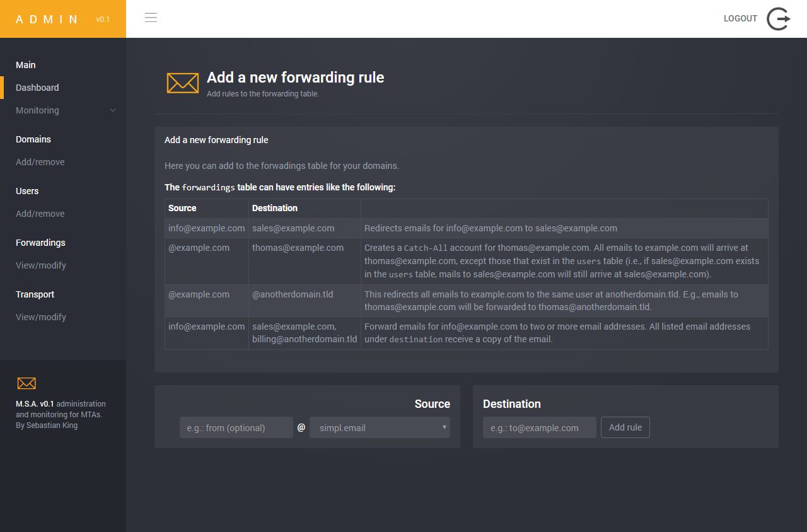Click the Destination column header
The image size is (807, 532).
(275, 208)
